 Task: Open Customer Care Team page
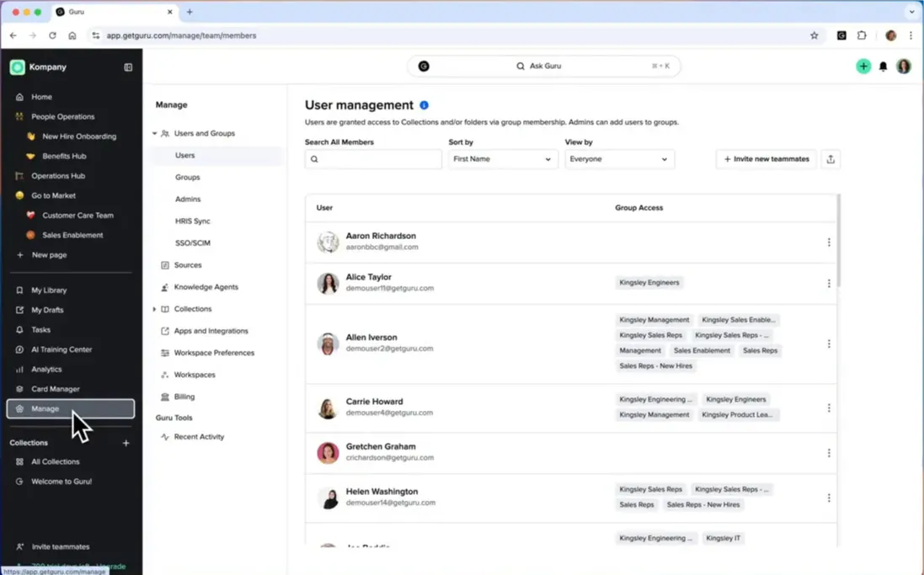coord(77,216)
